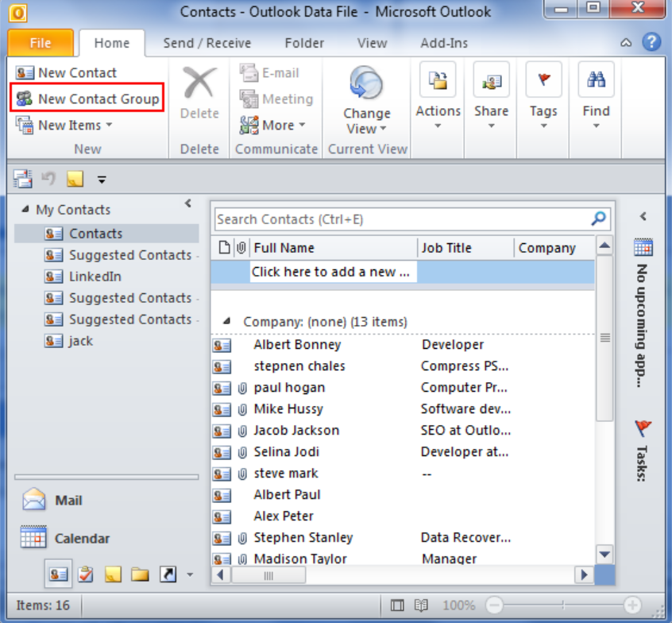Open Calendar in the navigation pane

pos(106,538)
